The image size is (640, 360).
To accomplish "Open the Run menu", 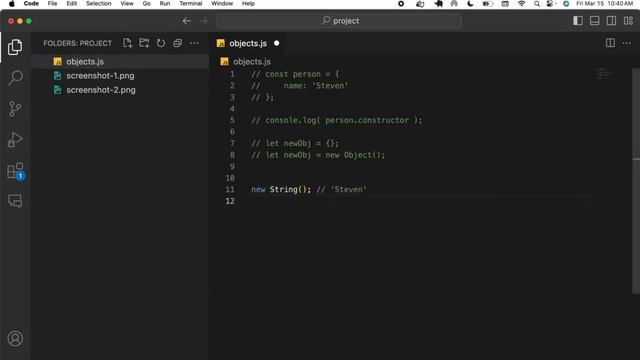I will [x=164, y=4].
